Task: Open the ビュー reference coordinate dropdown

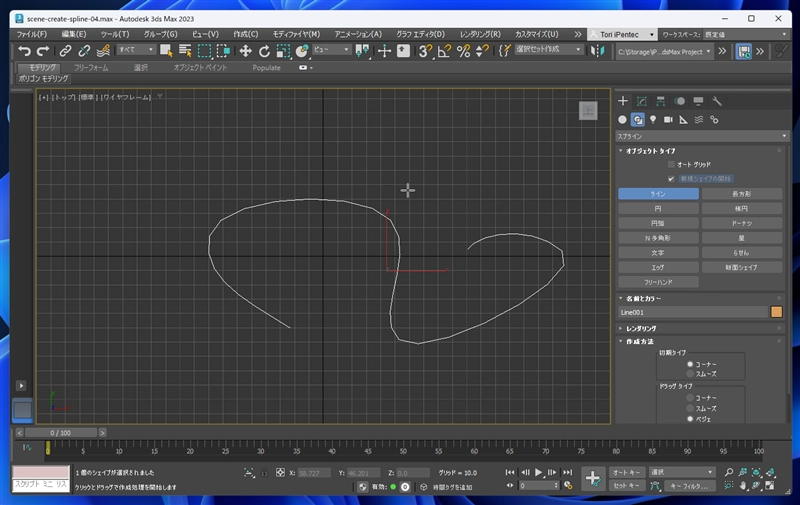Action: click(x=331, y=49)
